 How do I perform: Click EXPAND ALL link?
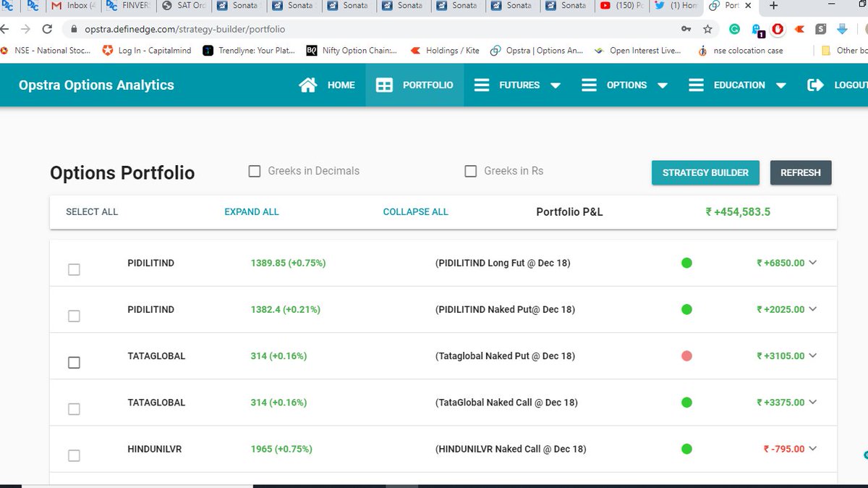pyautogui.click(x=252, y=211)
